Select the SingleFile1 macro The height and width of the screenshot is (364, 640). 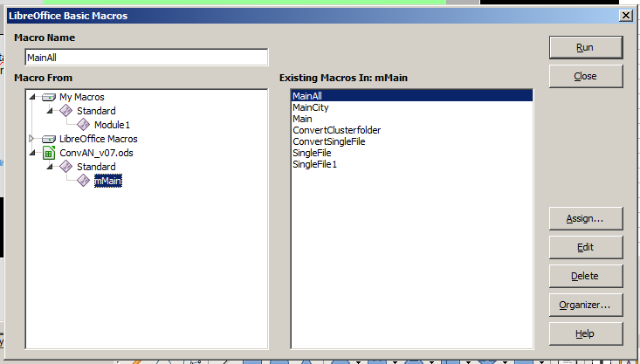pyautogui.click(x=412, y=164)
